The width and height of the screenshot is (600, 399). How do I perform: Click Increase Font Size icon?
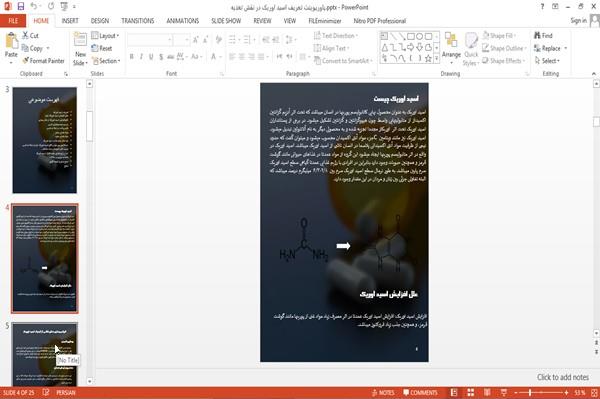click(x=196, y=39)
